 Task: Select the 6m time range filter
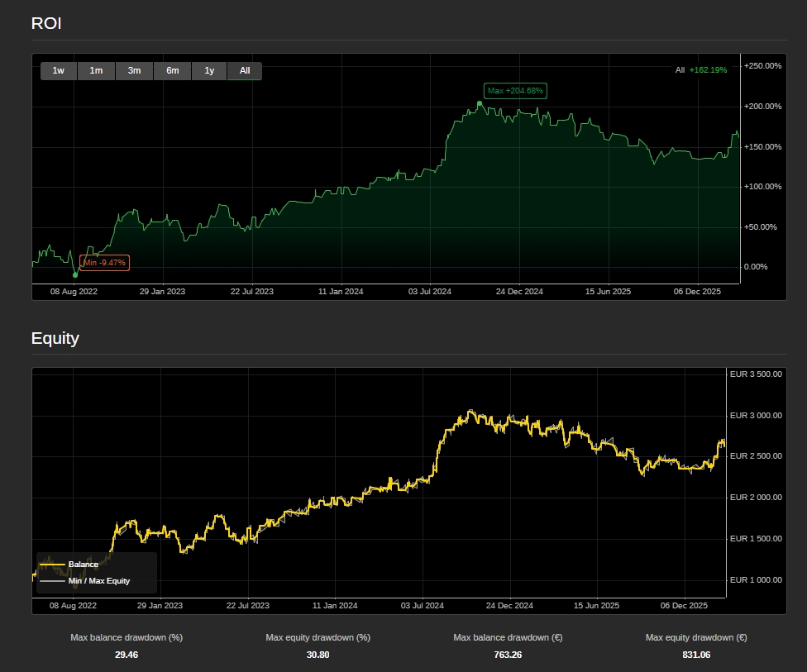(172, 71)
